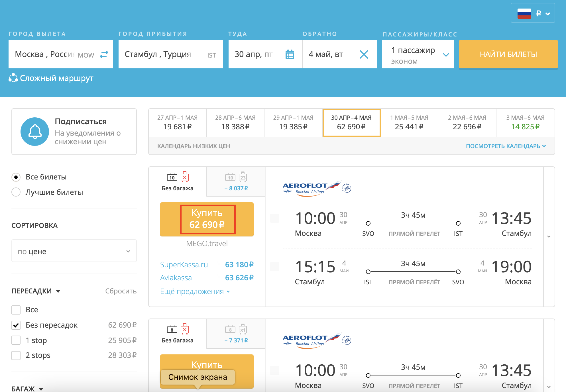566x392 pixels.
Task: Select the '+ 8 037₽' baggage option tab
Action: point(236,181)
